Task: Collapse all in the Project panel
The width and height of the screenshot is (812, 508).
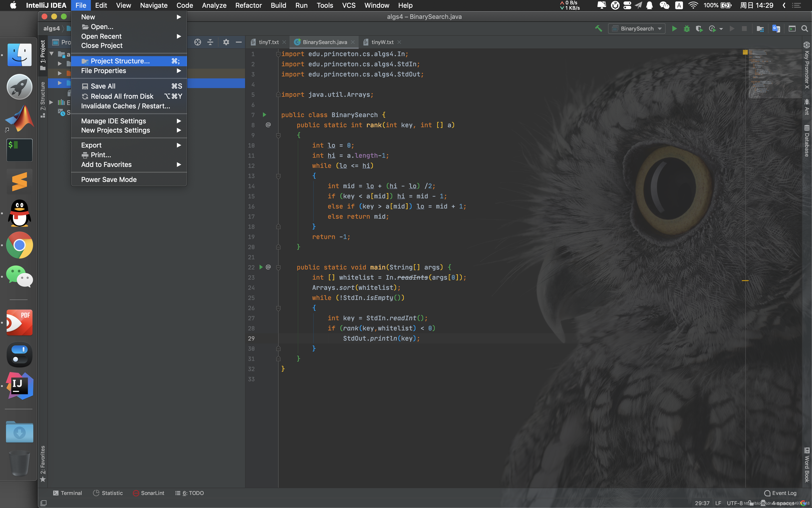Action: tap(210, 42)
